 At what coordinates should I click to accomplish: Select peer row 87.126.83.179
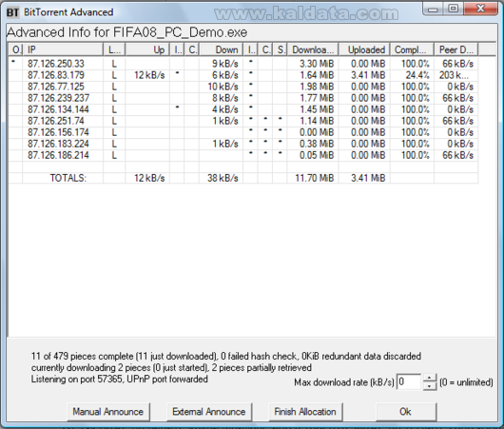(243, 75)
